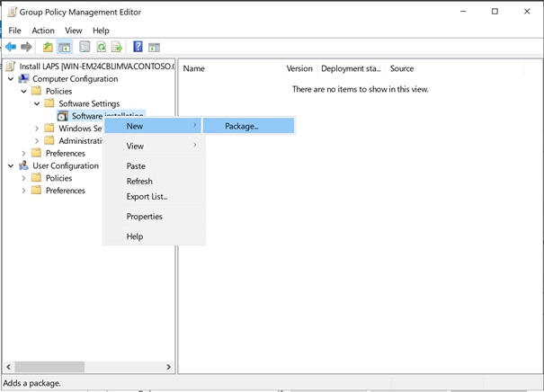Click the blue Help question-mark icon
This screenshot has height=392, width=544.
pos(138,47)
